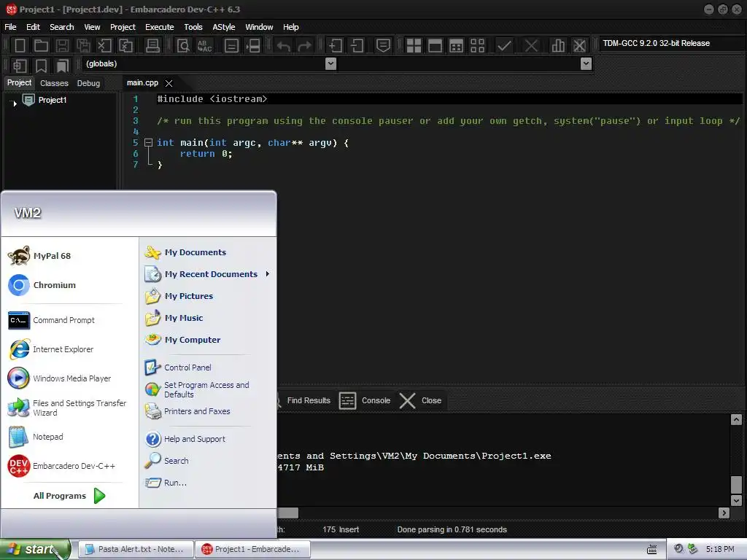Open the File menu
Screen dimensions: 747x560
pyautogui.click(x=10, y=27)
